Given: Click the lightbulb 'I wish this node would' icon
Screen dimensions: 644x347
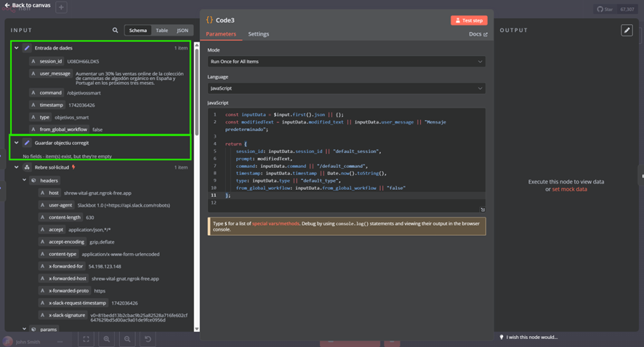Looking at the screenshot, I should [502, 338].
